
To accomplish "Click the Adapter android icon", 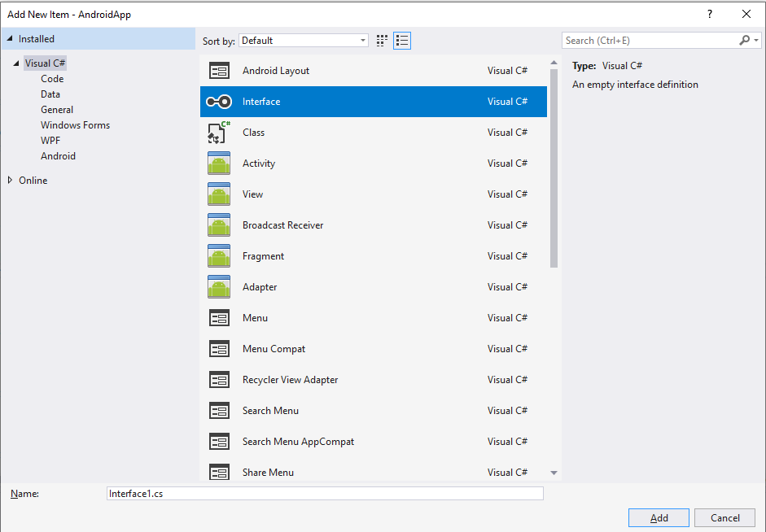I will click(219, 287).
